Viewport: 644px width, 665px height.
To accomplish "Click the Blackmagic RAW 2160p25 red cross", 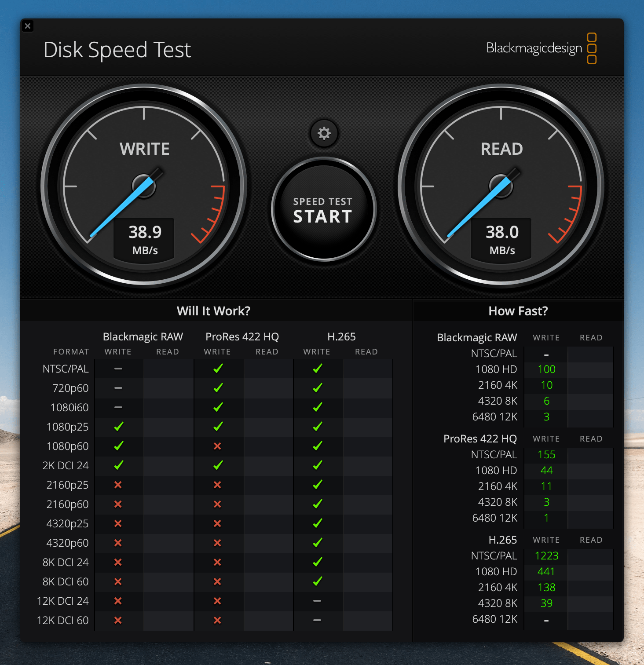I will (x=118, y=485).
